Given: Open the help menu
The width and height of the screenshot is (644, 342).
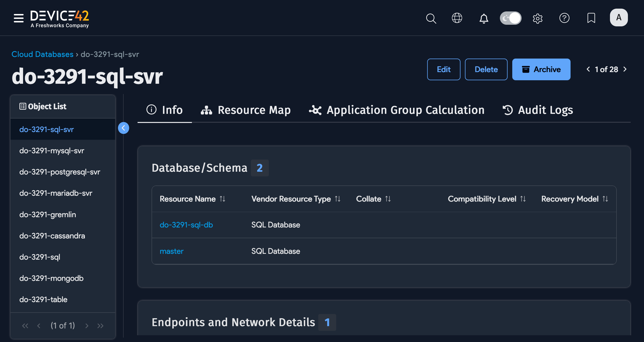Looking at the screenshot, I should point(564,18).
